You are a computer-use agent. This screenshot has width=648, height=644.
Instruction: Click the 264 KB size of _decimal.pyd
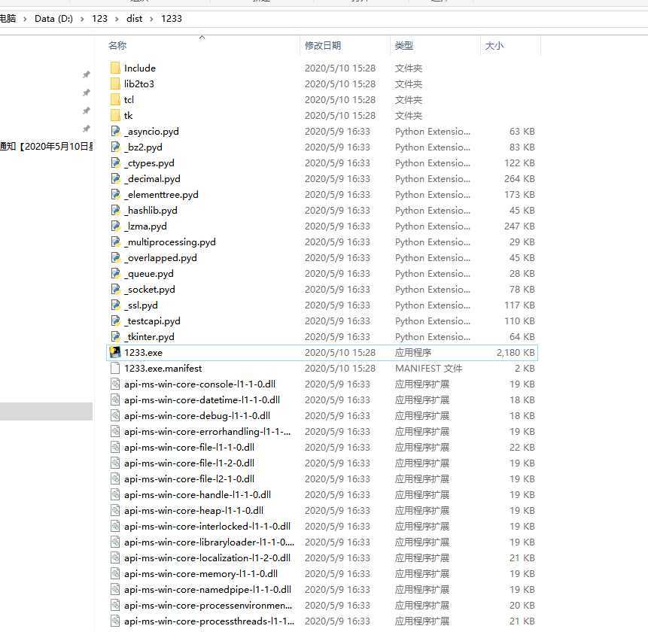pyautogui.click(x=519, y=178)
